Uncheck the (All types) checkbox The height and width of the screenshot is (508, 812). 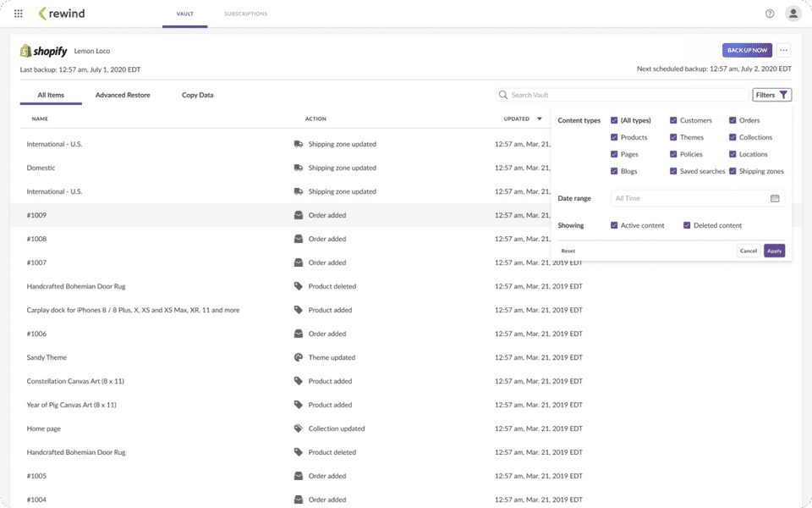point(614,120)
